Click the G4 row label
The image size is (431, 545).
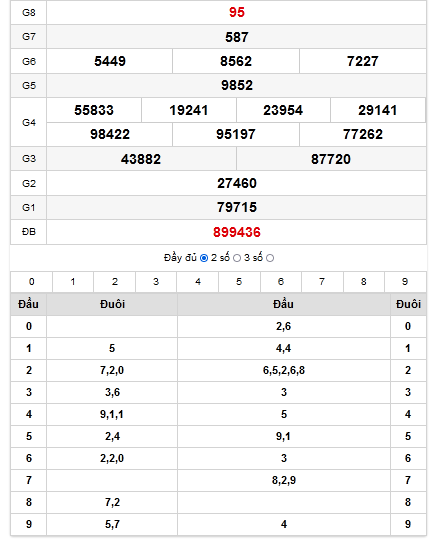[29, 122]
